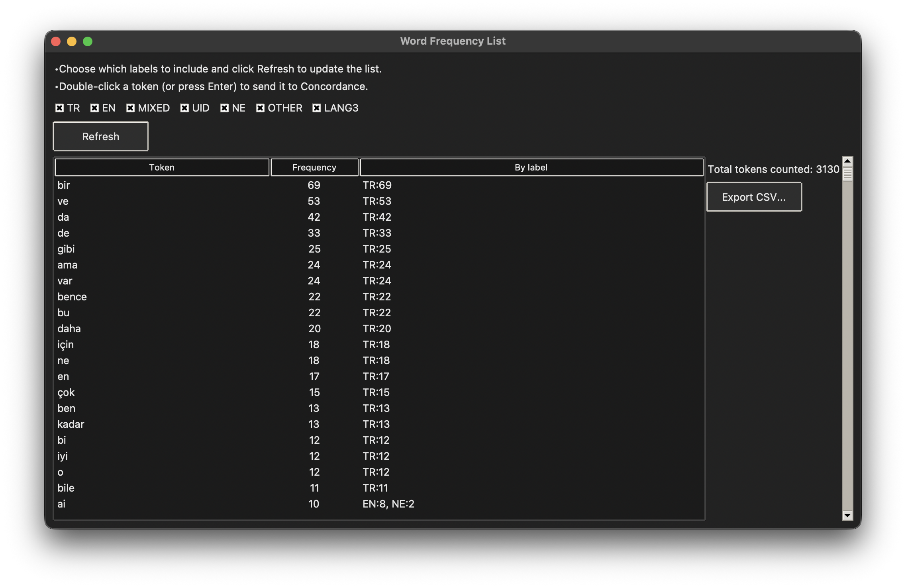Click the yellow minimize window button
Viewport: 906px width, 588px height.
(x=71, y=41)
